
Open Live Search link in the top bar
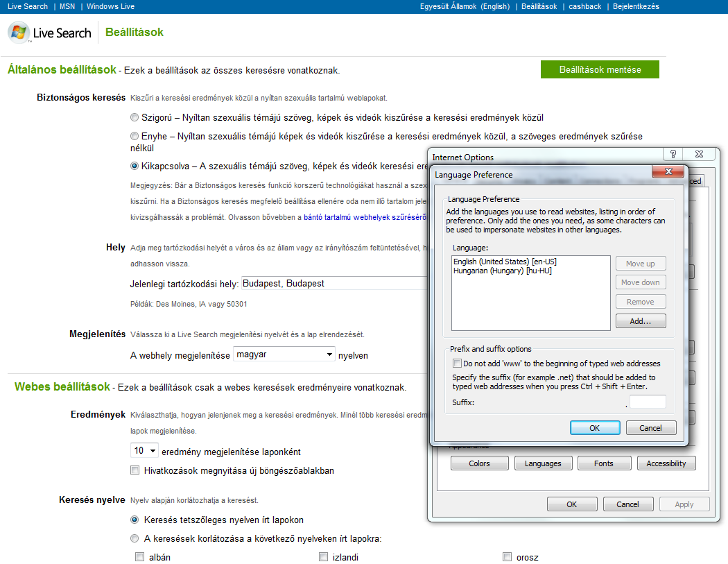pos(28,6)
